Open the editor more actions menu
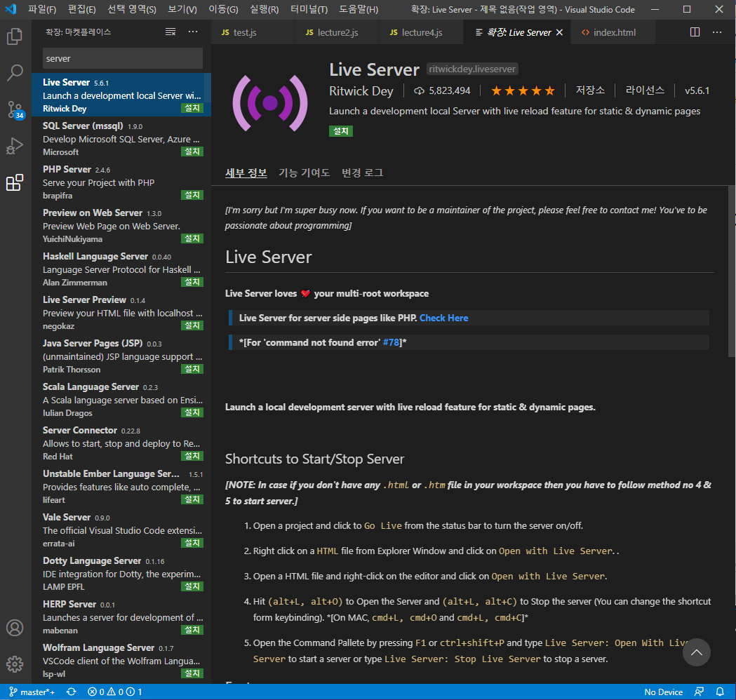 point(717,32)
